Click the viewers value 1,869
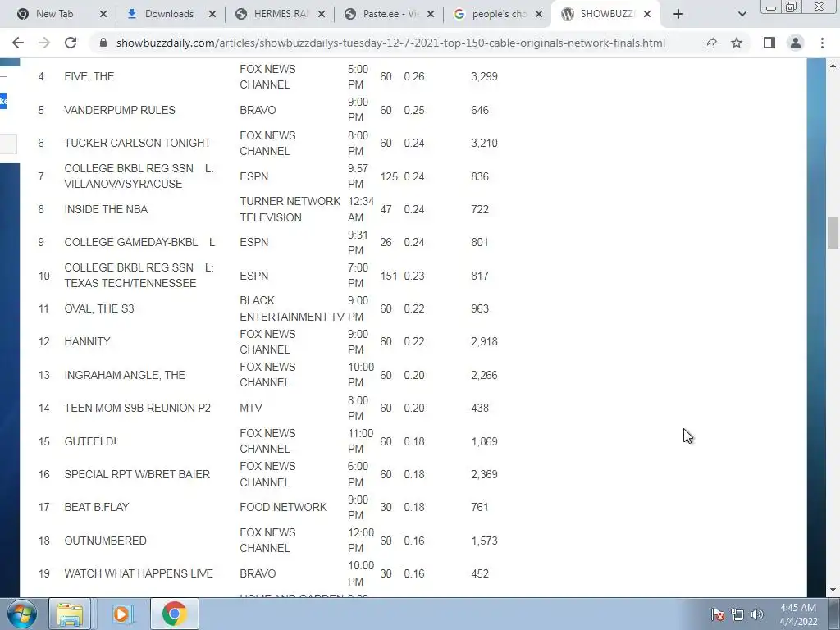This screenshot has width=840, height=630. pyautogui.click(x=484, y=441)
